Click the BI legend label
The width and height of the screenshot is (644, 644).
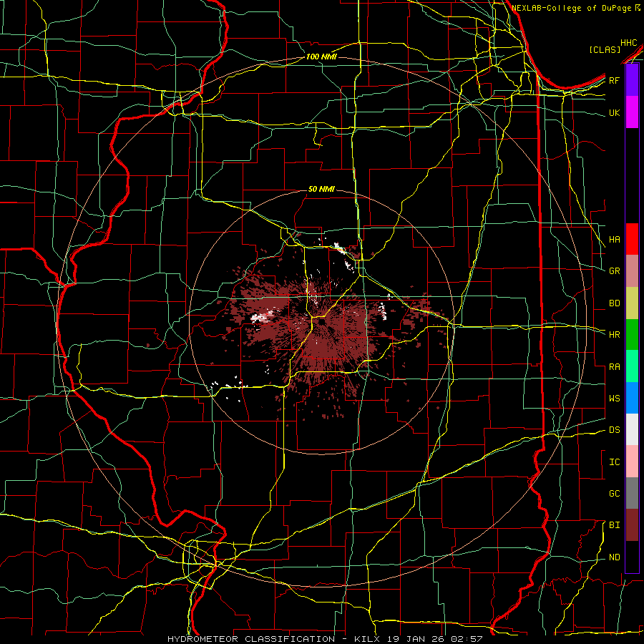[x=615, y=525]
